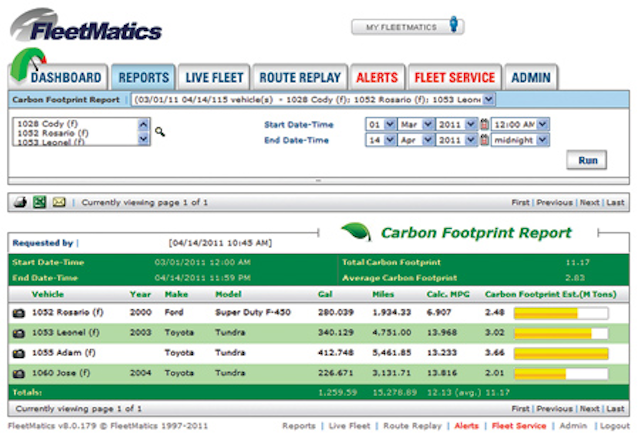Viewport: 640px width, 434px height.
Task: Click the Last link in bottom pager
Action: click(615, 409)
